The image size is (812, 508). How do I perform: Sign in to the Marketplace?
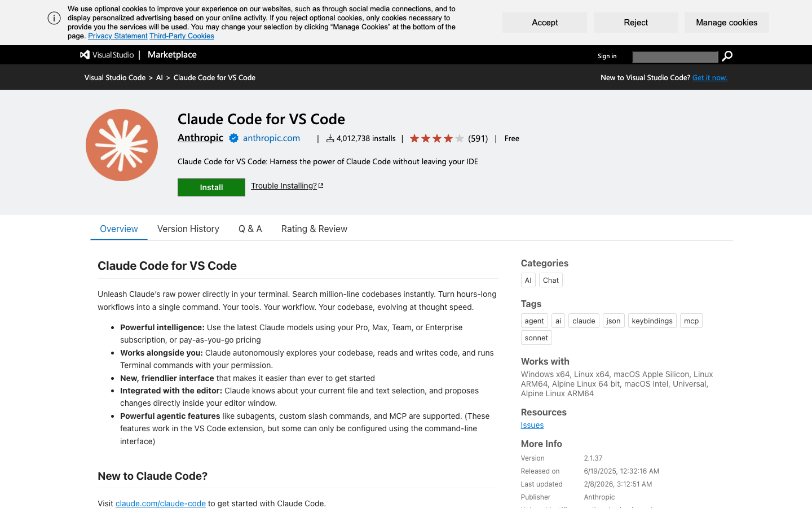pos(607,56)
